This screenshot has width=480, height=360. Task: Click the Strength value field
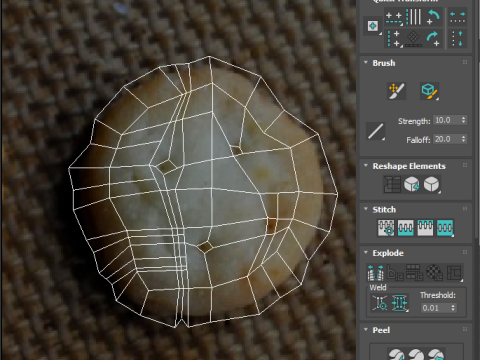coord(447,120)
